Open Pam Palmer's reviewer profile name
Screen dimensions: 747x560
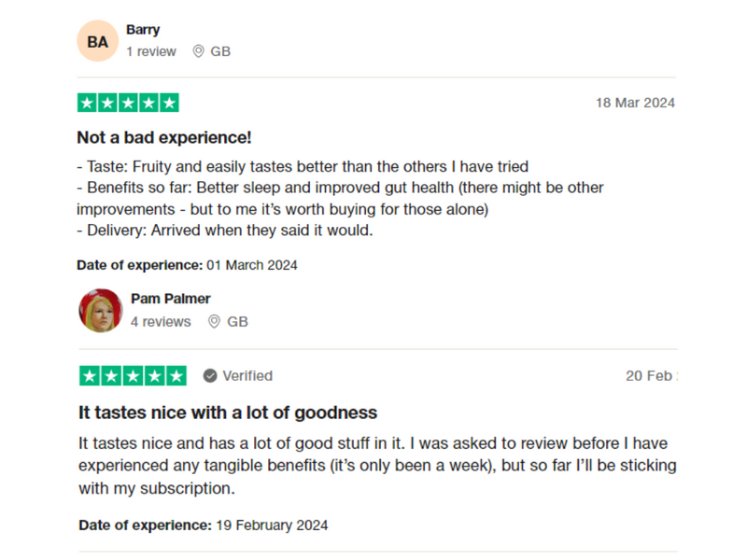[x=171, y=299]
